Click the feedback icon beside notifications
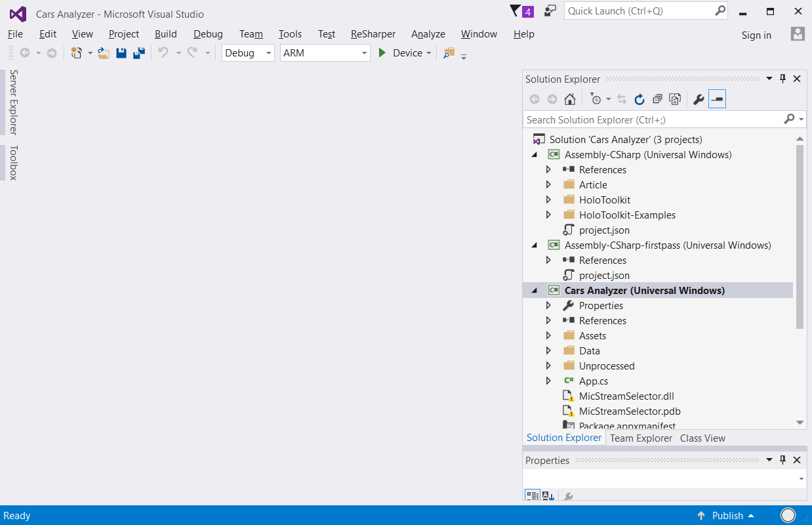Viewport: 812px width, 525px height. tap(550, 11)
